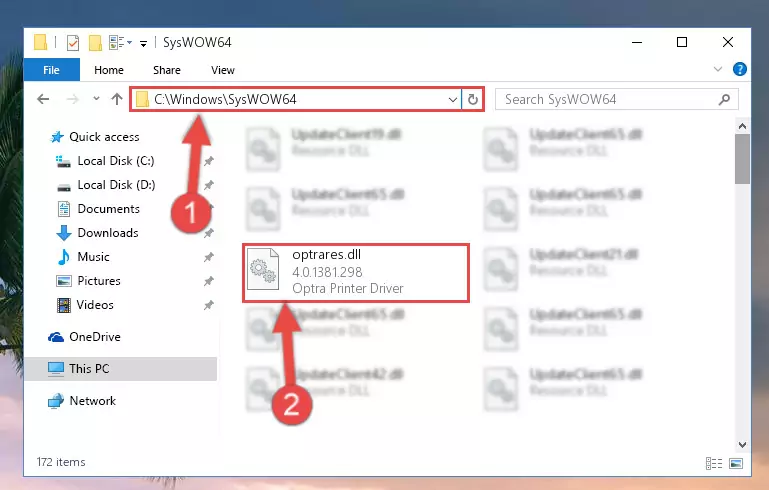Refresh the SysWOW64 folder view

click(473, 100)
